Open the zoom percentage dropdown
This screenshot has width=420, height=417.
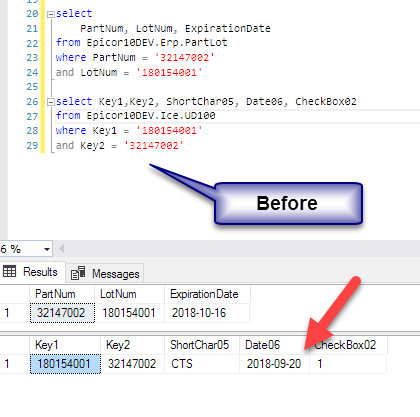[47, 249]
